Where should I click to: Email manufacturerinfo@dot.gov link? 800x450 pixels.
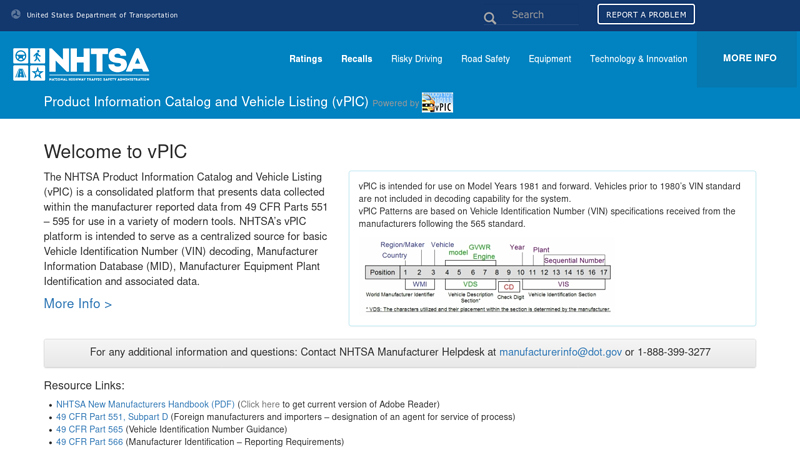click(560, 352)
